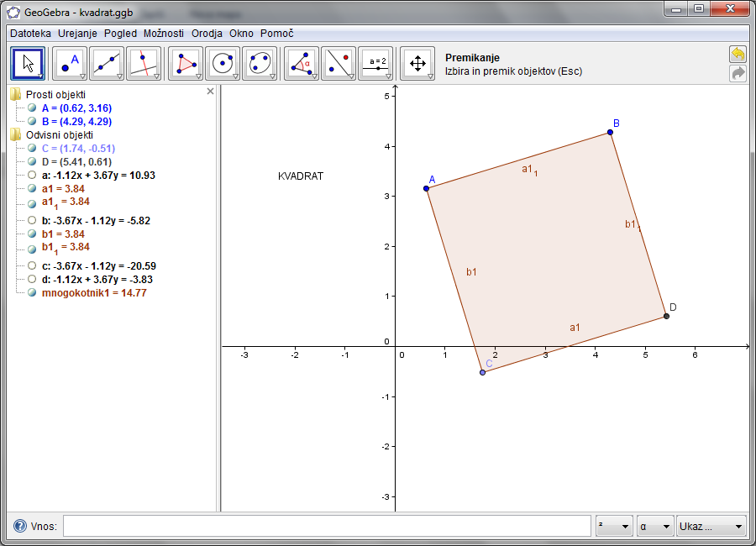Select the Circle with center tool
This screenshot has width=756, height=546.
[x=223, y=63]
